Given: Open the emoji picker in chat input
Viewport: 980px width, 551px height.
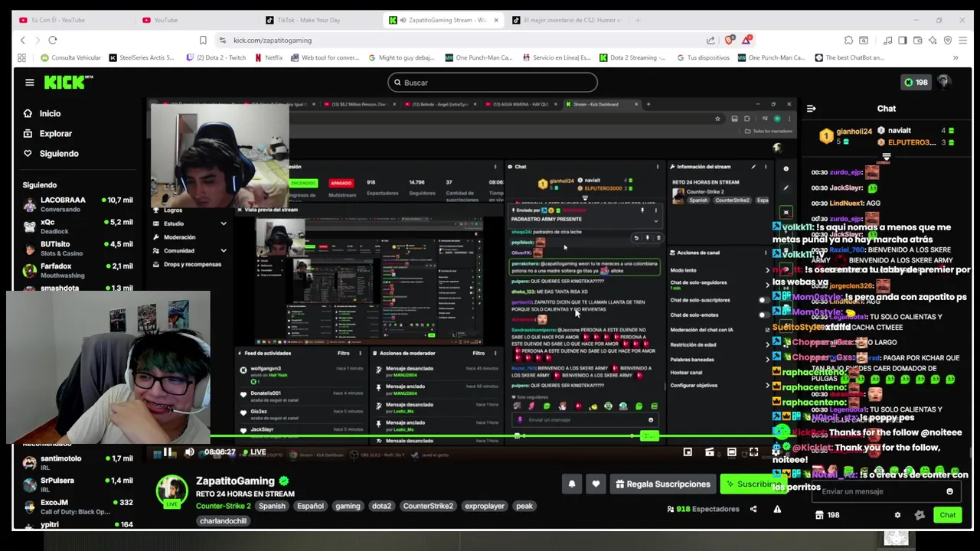Looking at the screenshot, I should [x=949, y=491].
